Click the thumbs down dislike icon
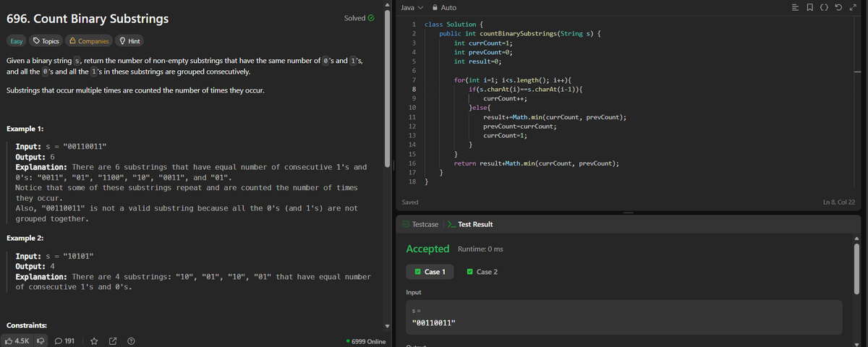The height and width of the screenshot is (347, 868). (41, 341)
